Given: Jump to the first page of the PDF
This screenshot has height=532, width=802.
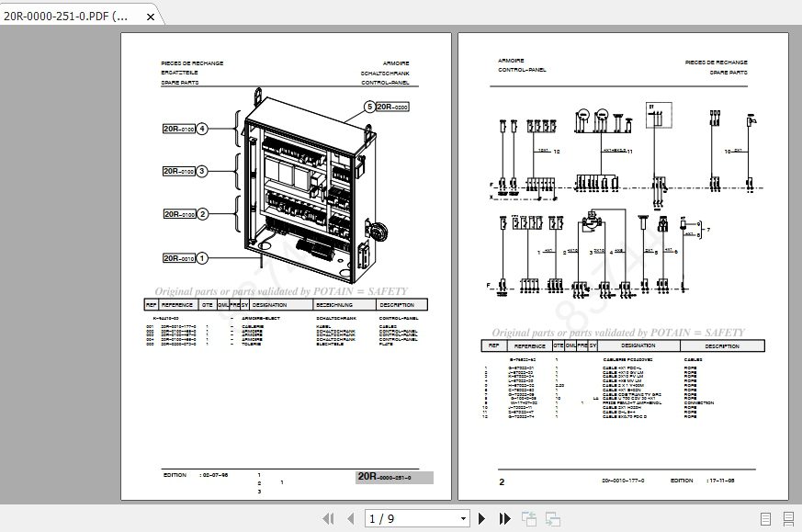Looking at the screenshot, I should tap(328, 519).
